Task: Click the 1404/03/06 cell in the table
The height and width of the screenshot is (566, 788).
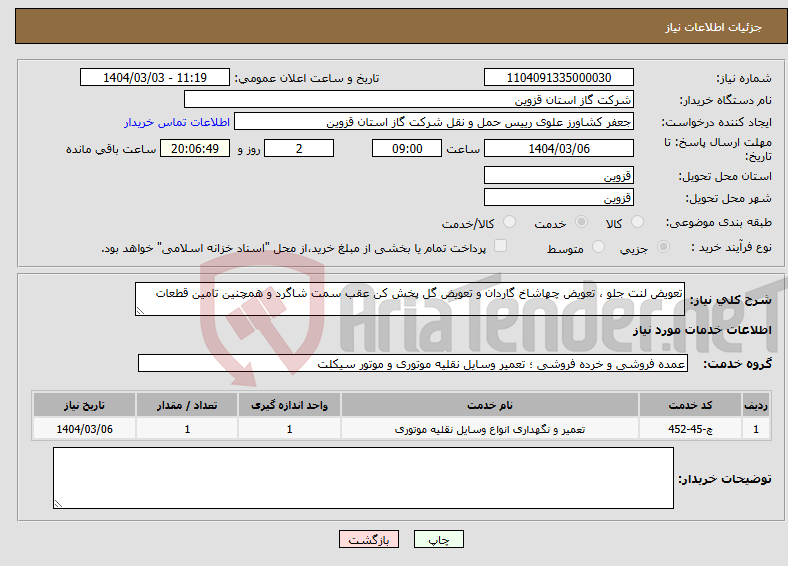Action: 84,429
